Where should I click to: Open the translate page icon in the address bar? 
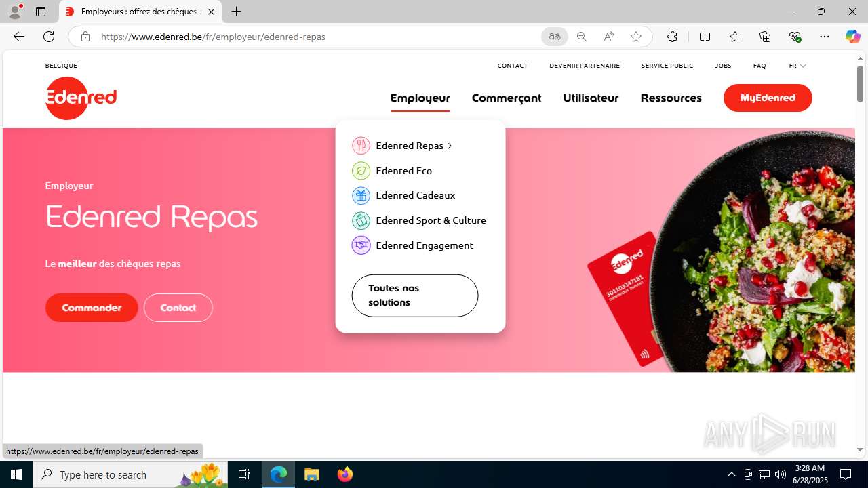click(x=554, y=37)
